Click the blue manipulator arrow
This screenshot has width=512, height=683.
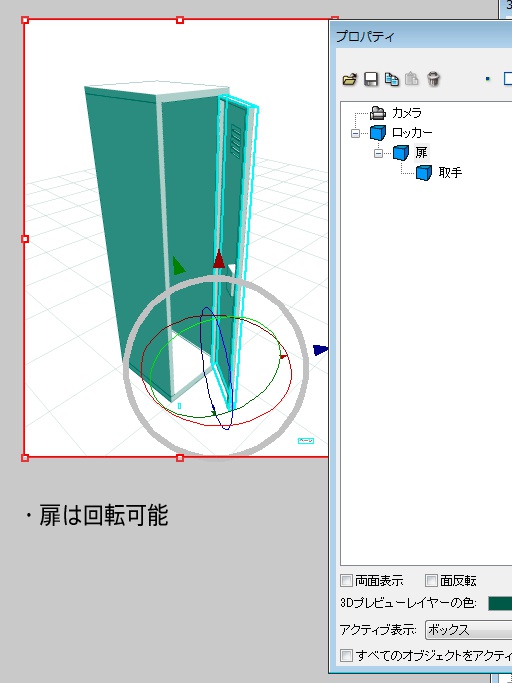pyautogui.click(x=320, y=349)
